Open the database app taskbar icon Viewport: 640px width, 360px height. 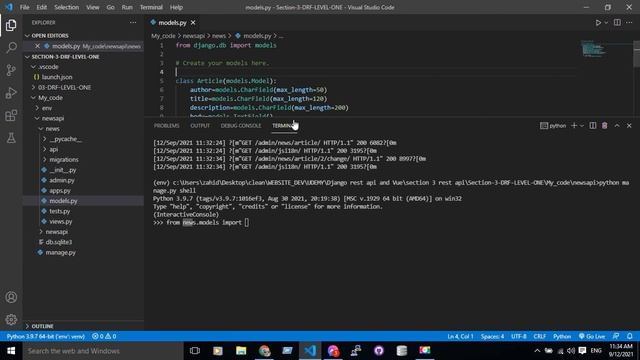pos(402,351)
